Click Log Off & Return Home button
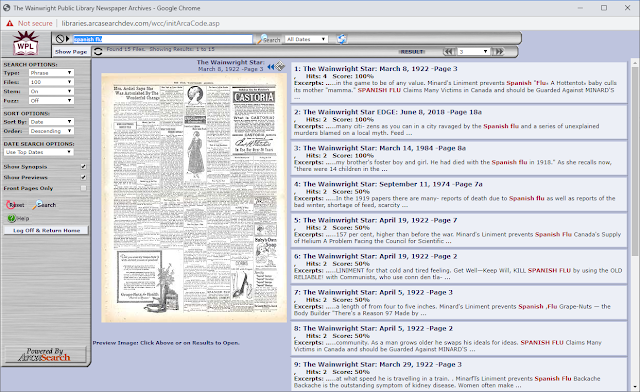This screenshot has height=392, width=640. 46,230
